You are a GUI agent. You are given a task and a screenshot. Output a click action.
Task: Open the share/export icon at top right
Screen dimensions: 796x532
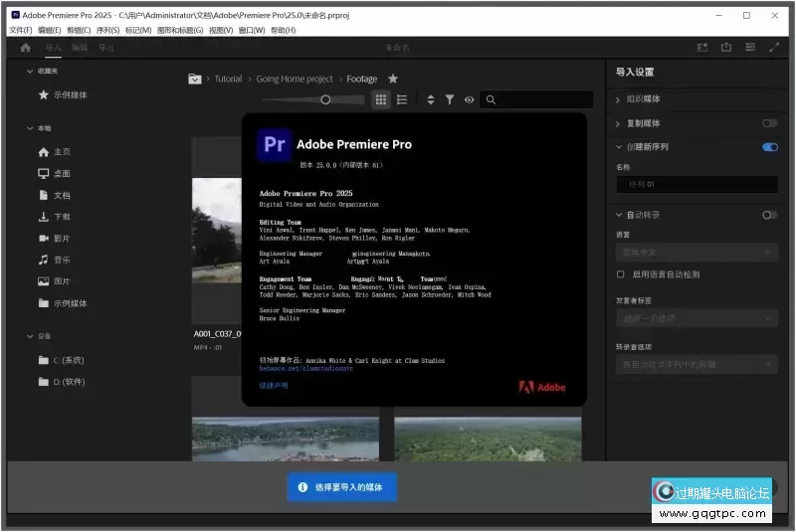[726, 48]
